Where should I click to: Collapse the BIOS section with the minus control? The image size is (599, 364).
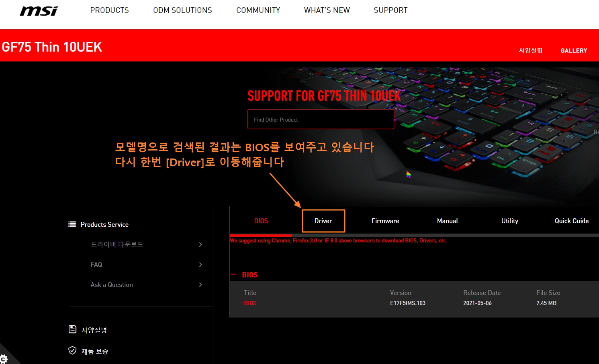pos(233,275)
